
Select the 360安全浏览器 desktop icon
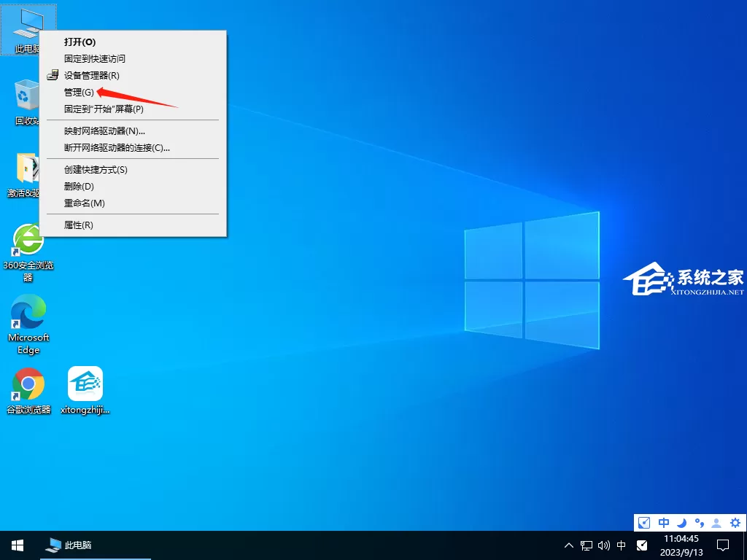click(x=28, y=253)
